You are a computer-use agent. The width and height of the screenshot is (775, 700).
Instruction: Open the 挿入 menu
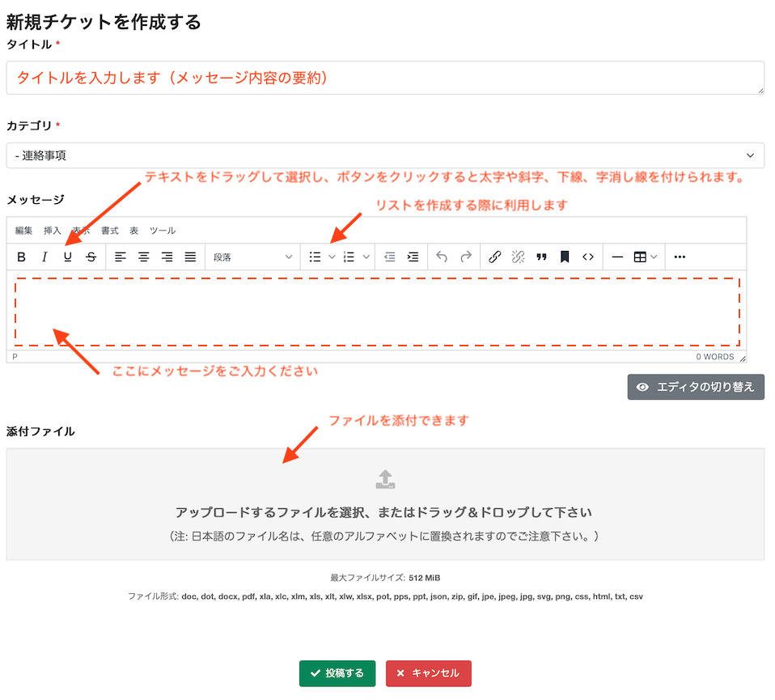52,230
